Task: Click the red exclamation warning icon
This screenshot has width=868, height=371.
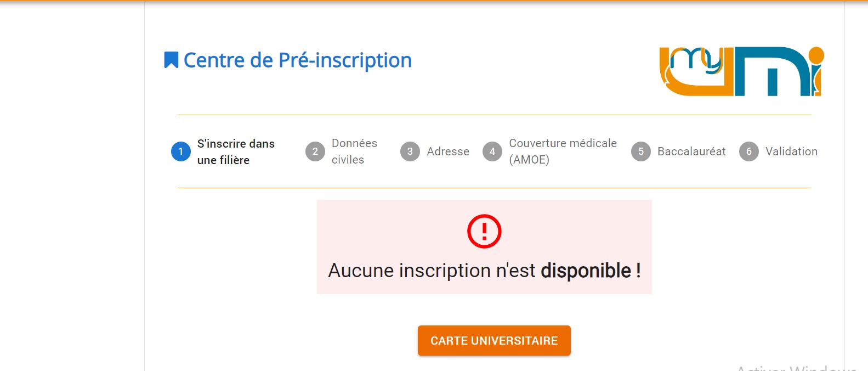Action: [x=484, y=231]
